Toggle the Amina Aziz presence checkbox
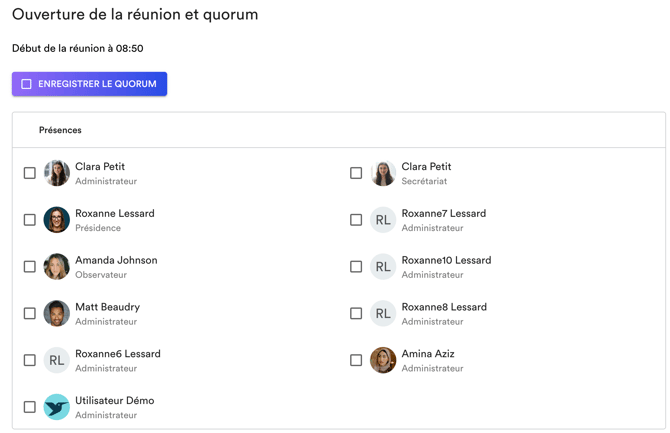Screen dimensions: 670x433 tap(356, 360)
